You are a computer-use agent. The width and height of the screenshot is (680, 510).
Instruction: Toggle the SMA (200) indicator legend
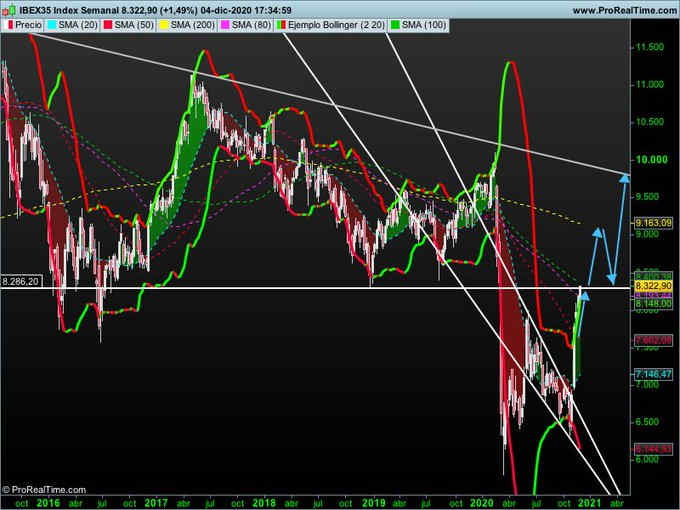[x=187, y=25]
